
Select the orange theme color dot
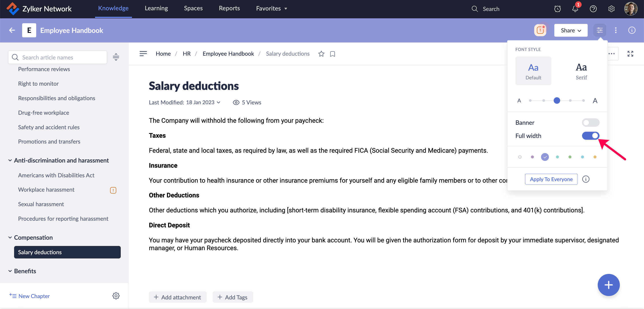point(595,157)
